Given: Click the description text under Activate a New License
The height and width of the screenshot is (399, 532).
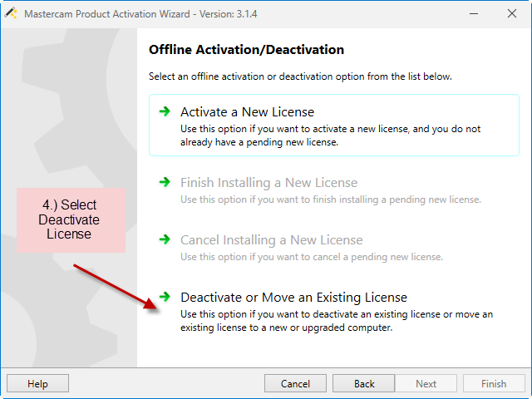Looking at the screenshot, I should [x=331, y=135].
